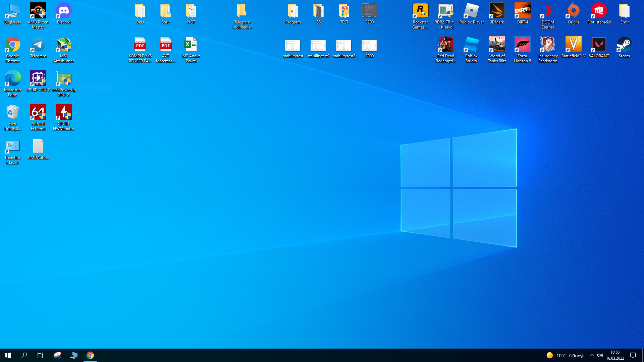Viewport: 644px width, 362px height.
Task: Select the Insurgency Sandstorm shortcut
Action: point(548,50)
